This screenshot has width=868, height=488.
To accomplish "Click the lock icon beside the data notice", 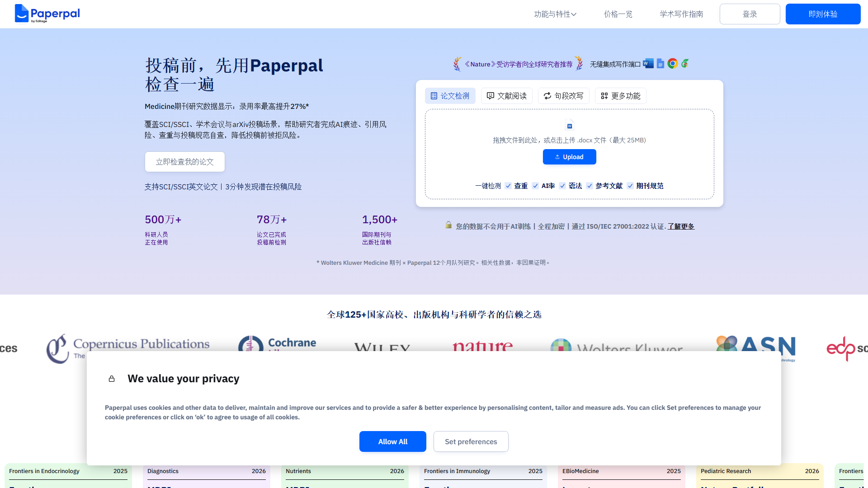I will (448, 225).
